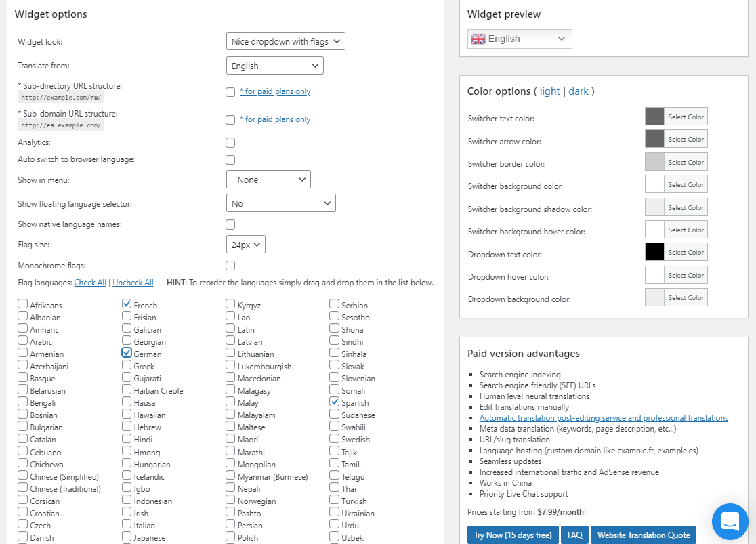
Task: Check the Sub-directory URL structure option
Action: (x=230, y=91)
